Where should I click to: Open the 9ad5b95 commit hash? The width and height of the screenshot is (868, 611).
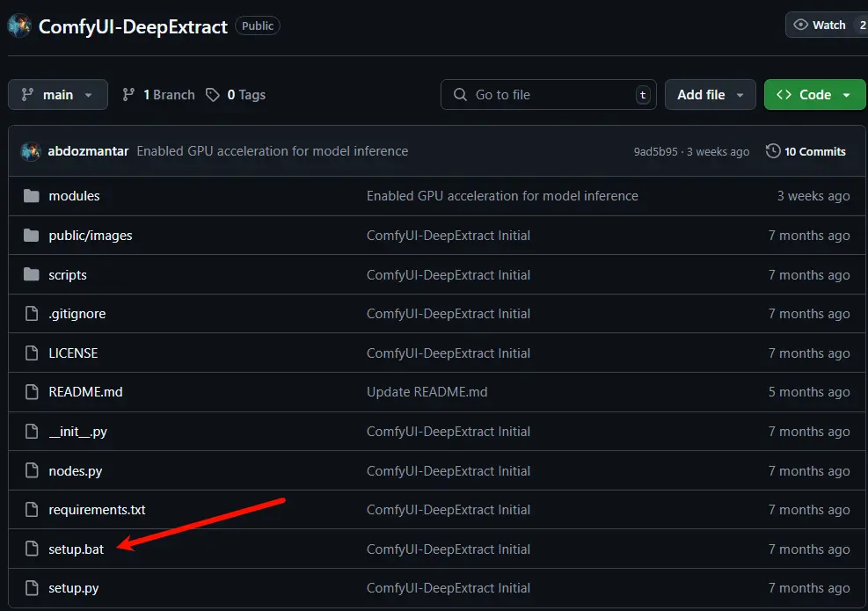click(655, 151)
